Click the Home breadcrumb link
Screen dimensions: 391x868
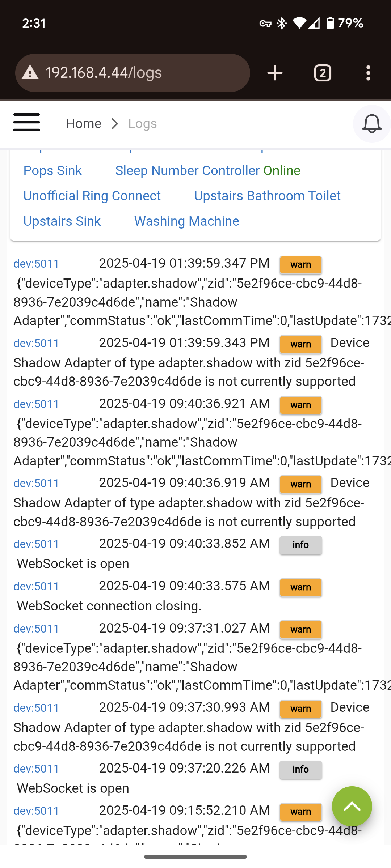point(83,124)
